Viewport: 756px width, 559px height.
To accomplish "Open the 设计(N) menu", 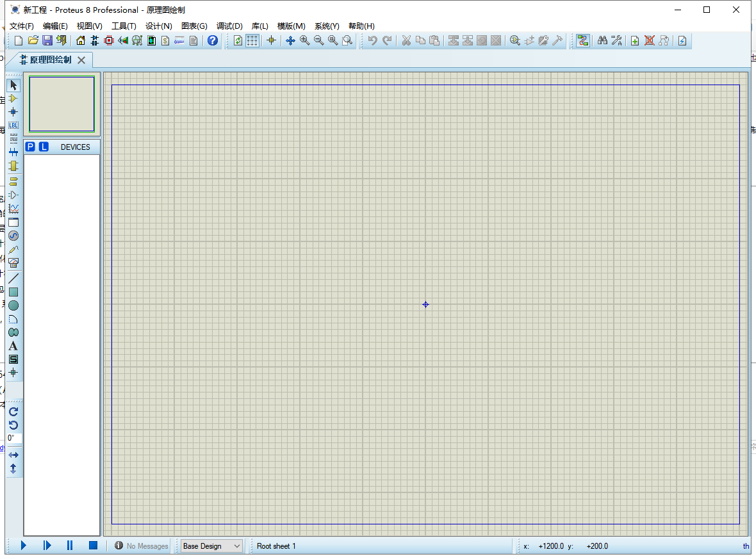I will pos(159,26).
